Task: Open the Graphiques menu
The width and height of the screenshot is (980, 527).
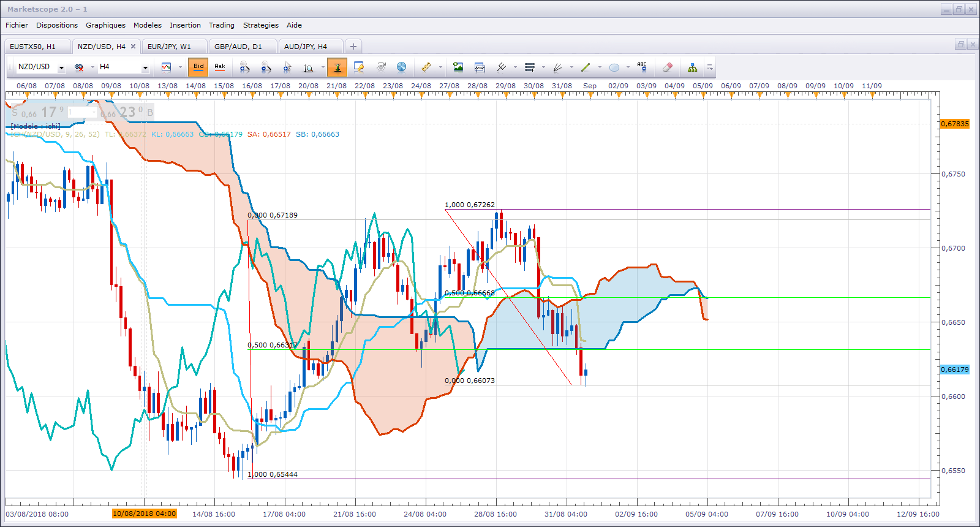Action: coord(105,25)
